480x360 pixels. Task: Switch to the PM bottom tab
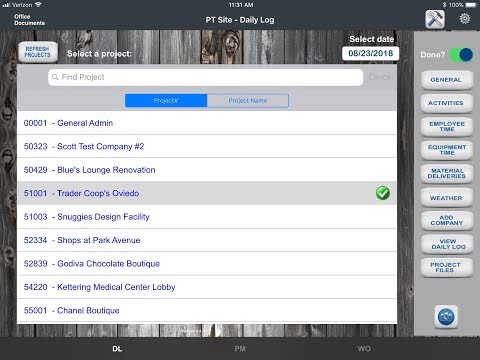240,349
